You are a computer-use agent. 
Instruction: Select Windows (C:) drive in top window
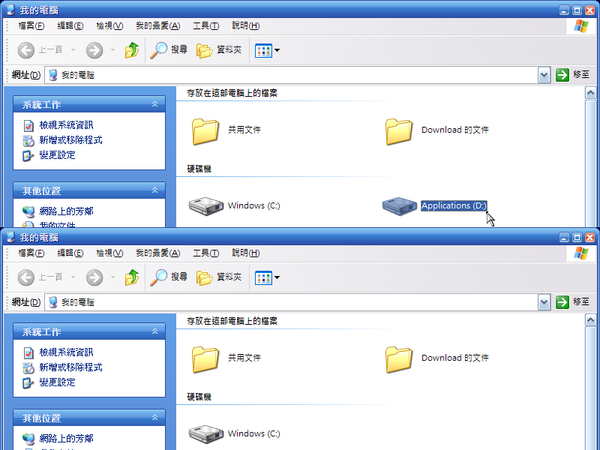[x=234, y=206]
